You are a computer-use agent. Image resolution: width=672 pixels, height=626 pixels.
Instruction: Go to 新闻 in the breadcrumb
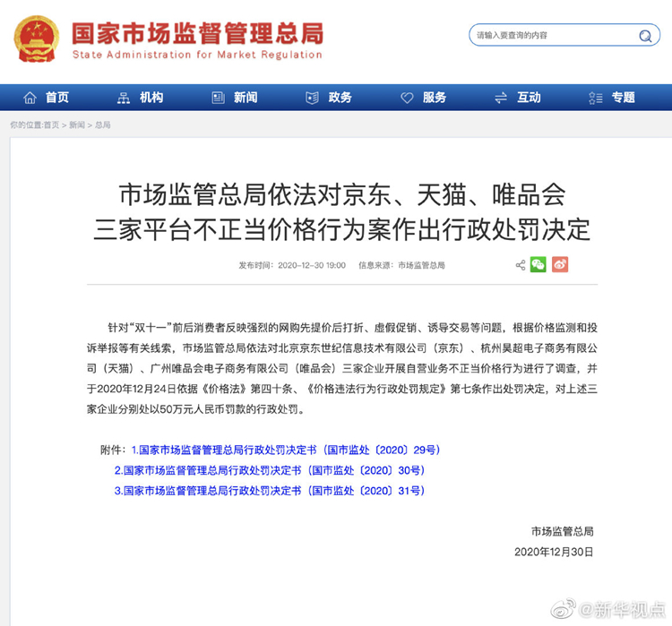tap(77, 125)
